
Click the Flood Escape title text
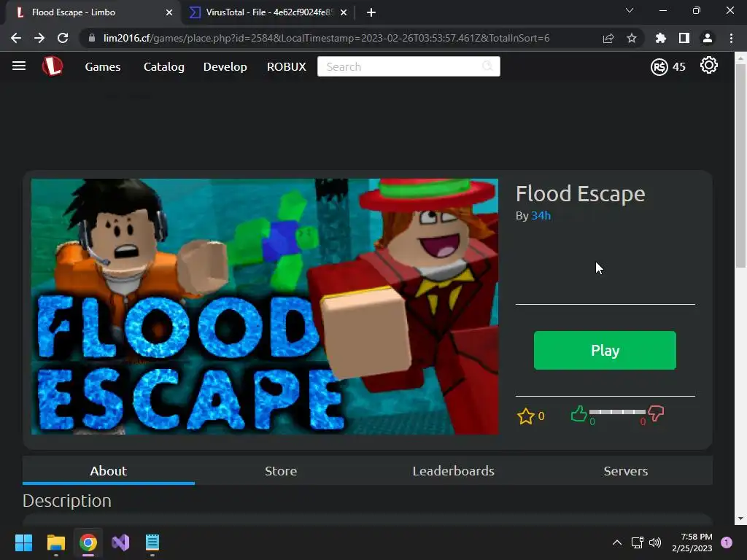click(x=580, y=194)
